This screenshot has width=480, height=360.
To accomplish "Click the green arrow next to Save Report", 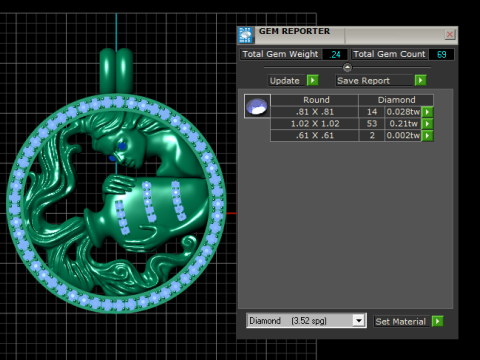I will click(421, 81).
